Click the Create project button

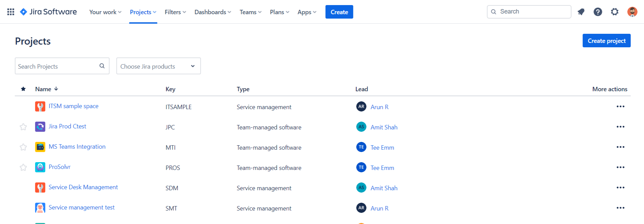coord(606,41)
